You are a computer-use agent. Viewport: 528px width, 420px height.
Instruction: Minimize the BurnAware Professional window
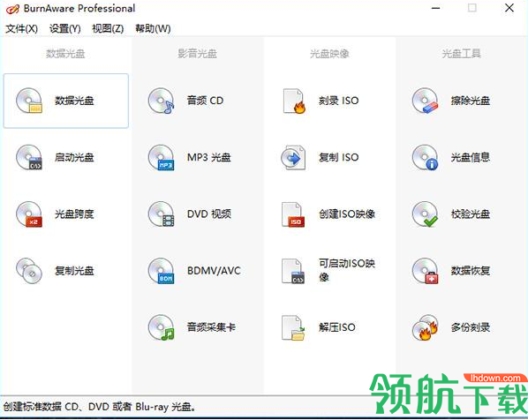(x=436, y=8)
